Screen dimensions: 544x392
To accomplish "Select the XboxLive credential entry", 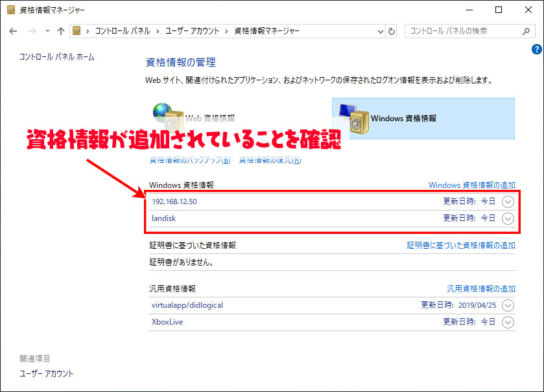I will (x=332, y=322).
